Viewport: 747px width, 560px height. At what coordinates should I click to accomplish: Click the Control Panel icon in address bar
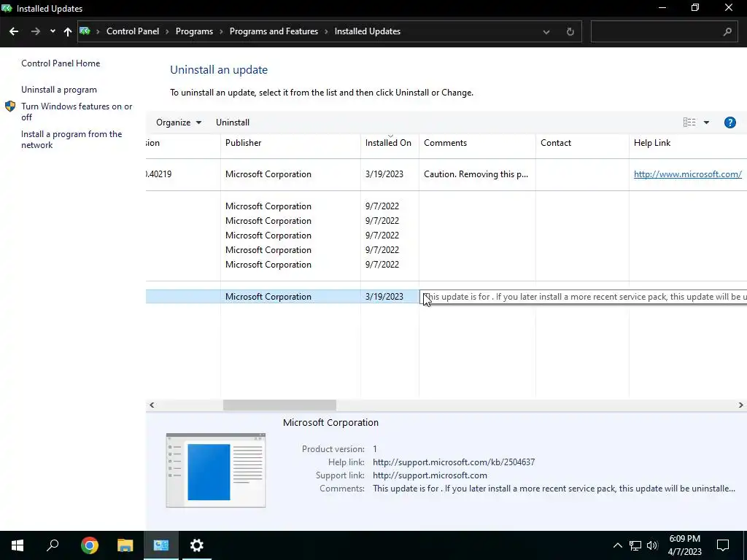tap(85, 31)
